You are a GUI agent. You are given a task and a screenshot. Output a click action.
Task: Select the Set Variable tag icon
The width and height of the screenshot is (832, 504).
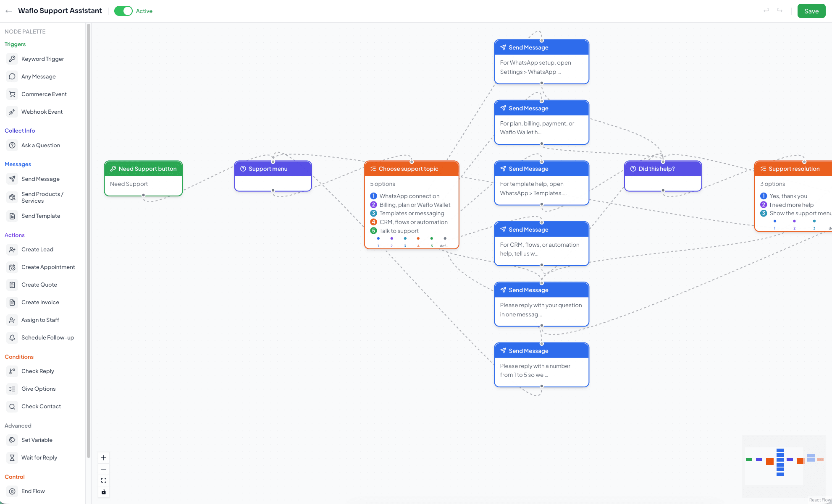[12, 440]
